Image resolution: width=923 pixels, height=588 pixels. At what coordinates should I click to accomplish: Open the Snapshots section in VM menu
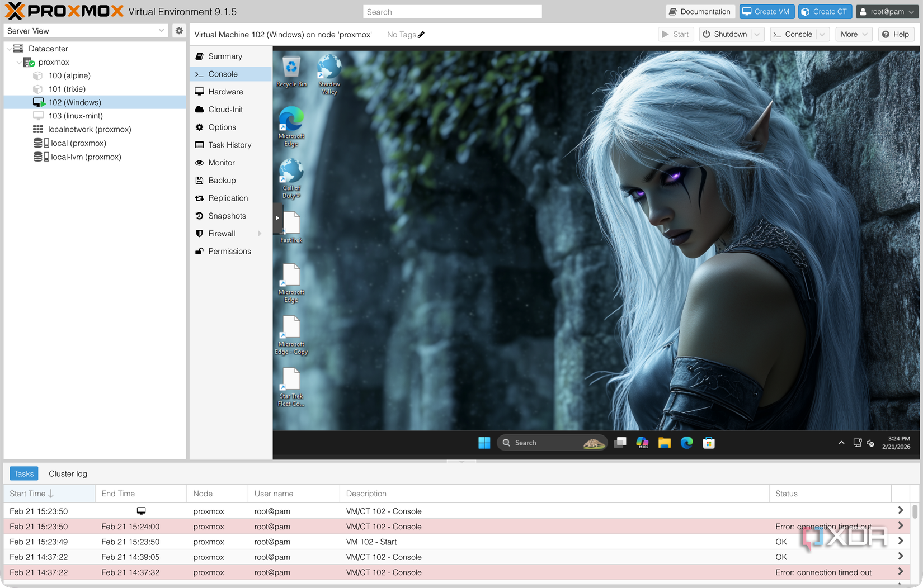tap(227, 216)
